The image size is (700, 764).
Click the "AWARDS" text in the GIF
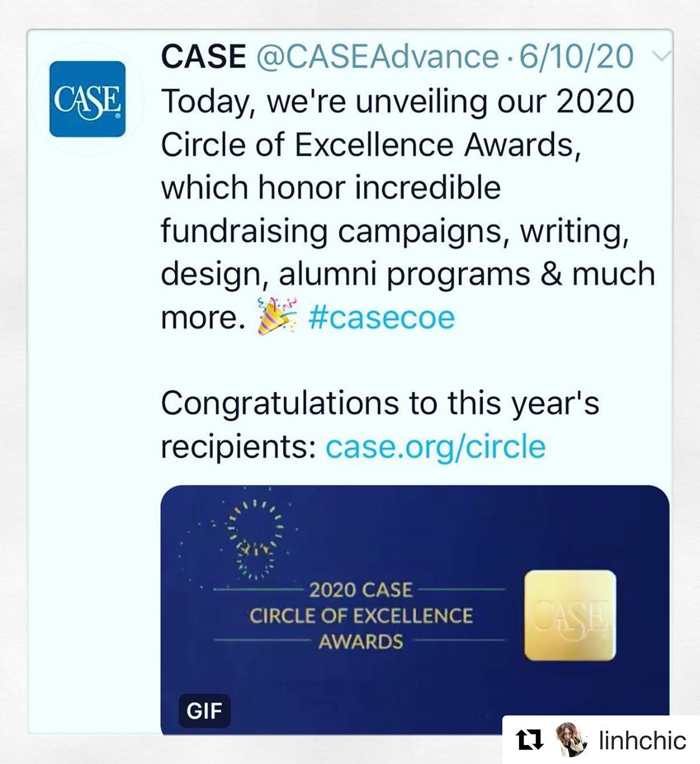pos(361,642)
